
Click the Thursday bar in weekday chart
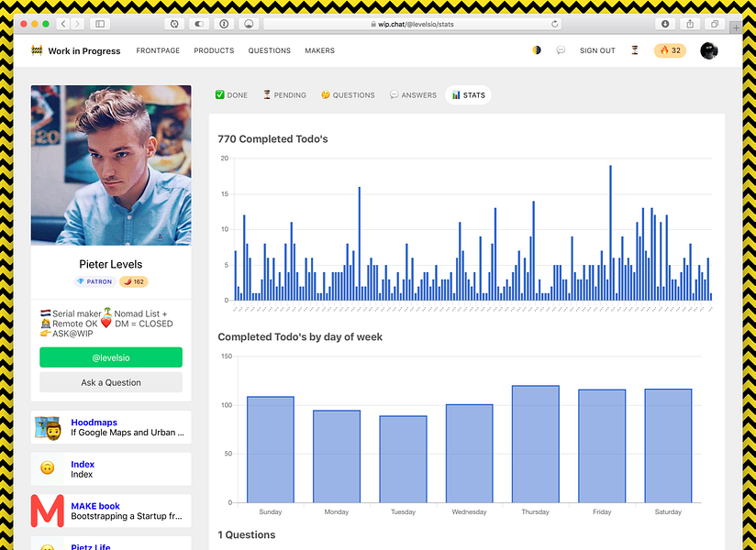(x=536, y=444)
